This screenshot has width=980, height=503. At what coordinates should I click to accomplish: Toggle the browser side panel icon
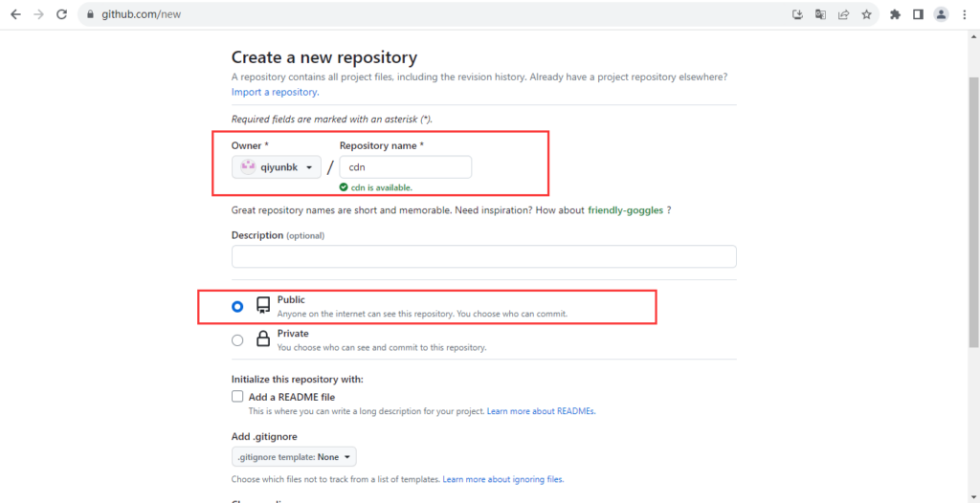(918, 14)
